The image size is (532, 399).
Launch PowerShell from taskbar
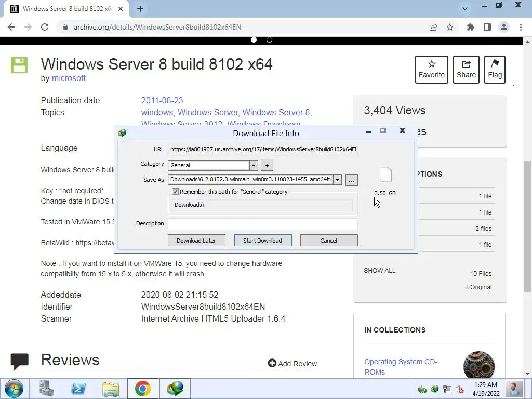[x=78, y=389]
